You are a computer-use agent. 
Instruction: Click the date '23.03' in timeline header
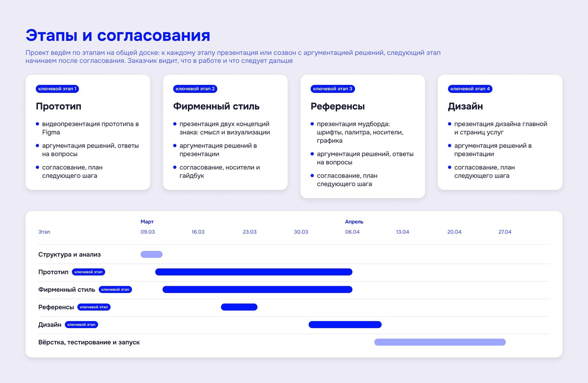[x=250, y=232]
